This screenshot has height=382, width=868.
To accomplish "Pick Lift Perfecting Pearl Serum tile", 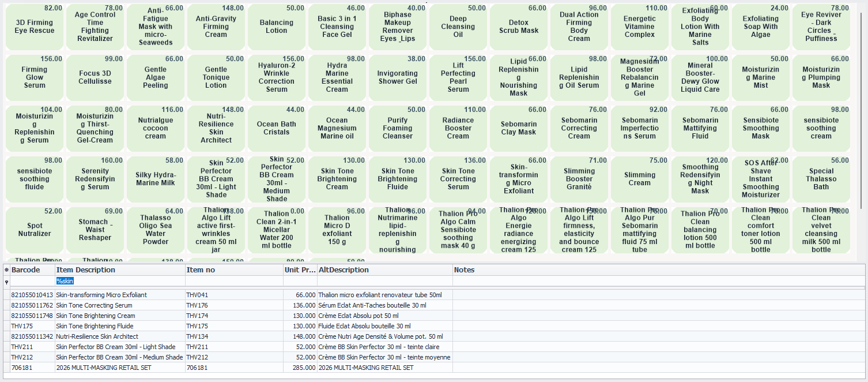I will click(x=458, y=78).
